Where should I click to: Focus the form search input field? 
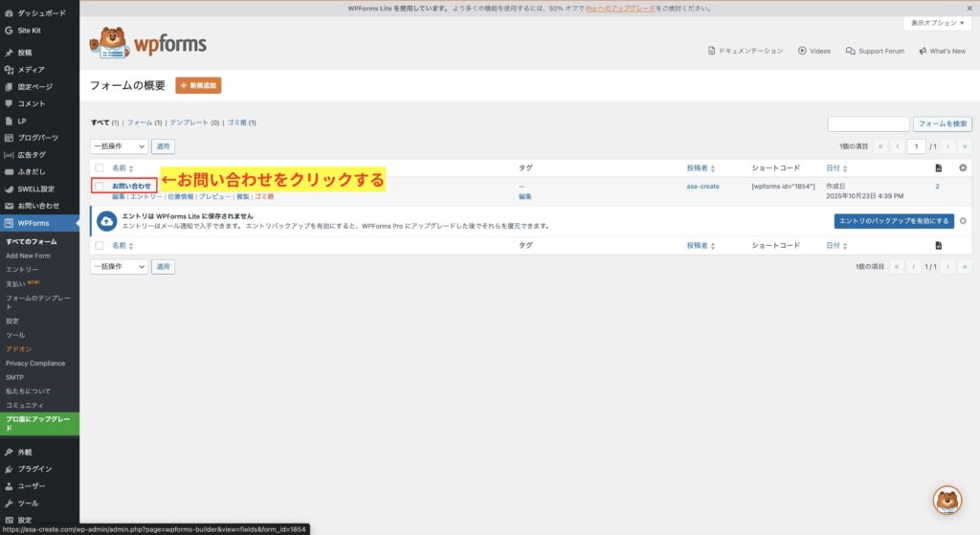[x=868, y=123]
